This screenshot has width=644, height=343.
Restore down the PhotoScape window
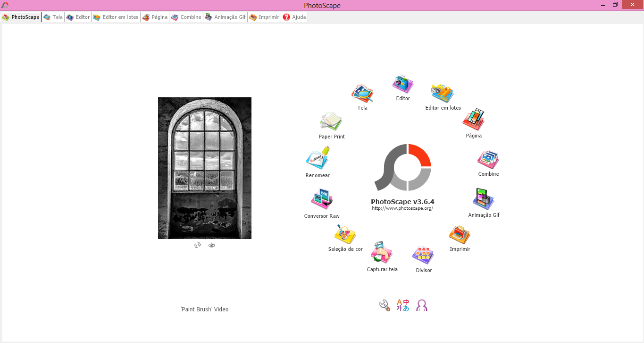pos(615,5)
